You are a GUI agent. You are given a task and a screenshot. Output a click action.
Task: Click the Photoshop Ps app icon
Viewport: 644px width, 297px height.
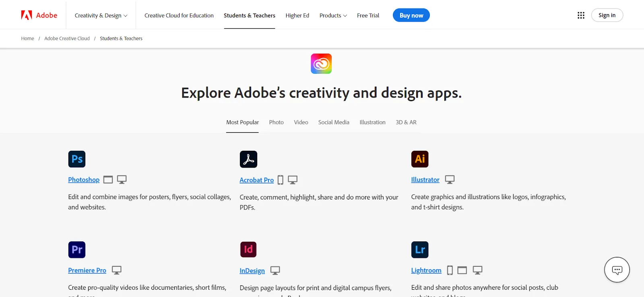pyautogui.click(x=77, y=159)
